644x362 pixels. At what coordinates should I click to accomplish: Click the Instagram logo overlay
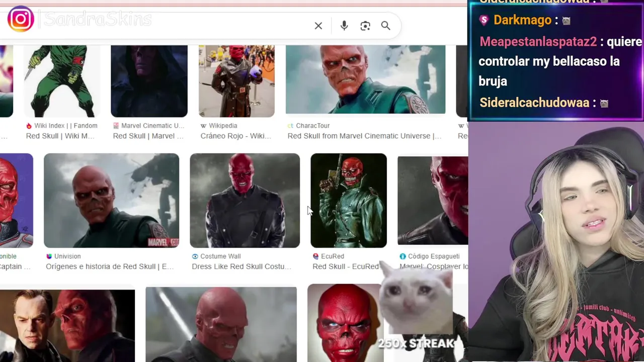click(x=21, y=19)
